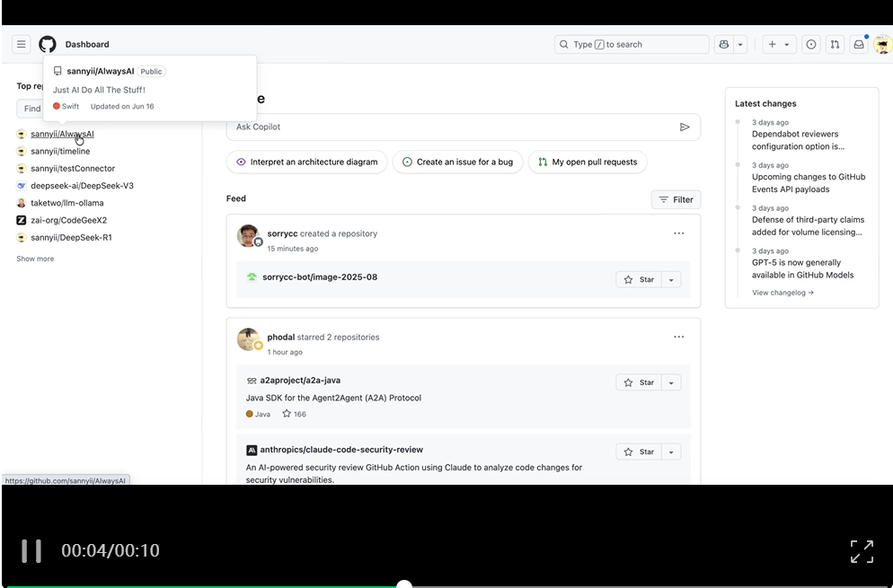Image resolution: width=893 pixels, height=588 pixels.
Task: Click the DeepSeek whale avatar in sidebar
Action: pos(21,186)
